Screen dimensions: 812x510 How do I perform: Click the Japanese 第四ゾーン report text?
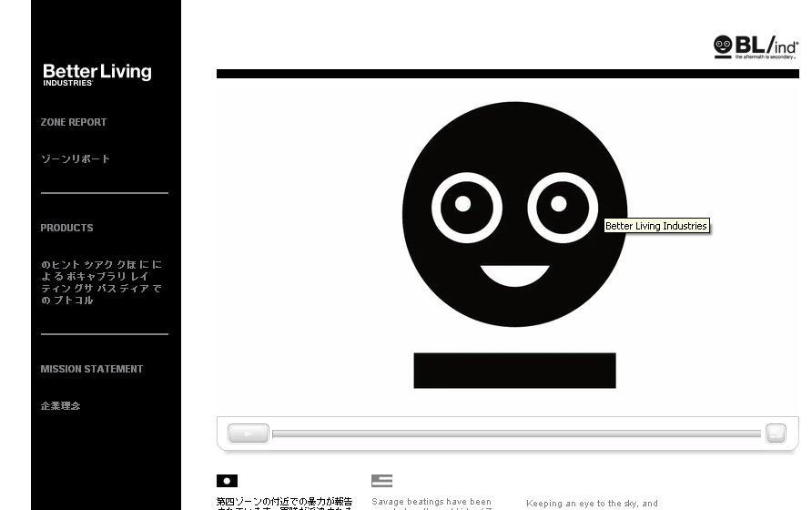pyautogui.click(x=284, y=504)
